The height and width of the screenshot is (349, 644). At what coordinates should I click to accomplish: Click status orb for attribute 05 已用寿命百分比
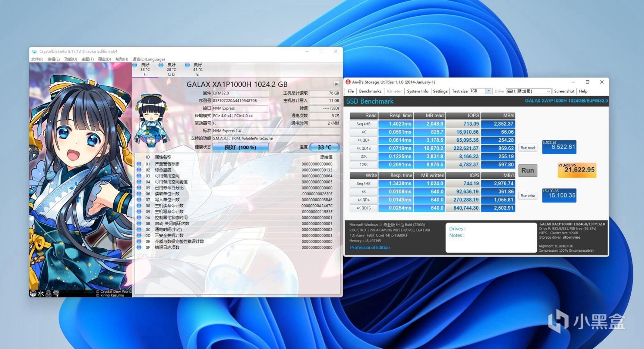139,188
